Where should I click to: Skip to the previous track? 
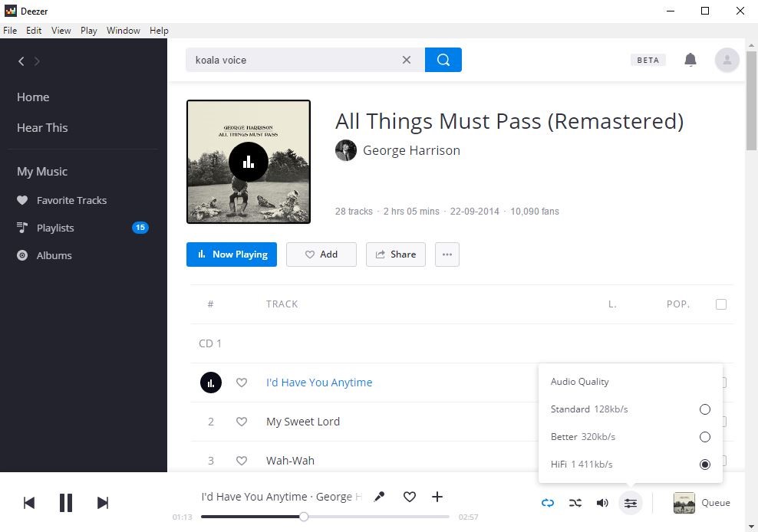(x=29, y=503)
